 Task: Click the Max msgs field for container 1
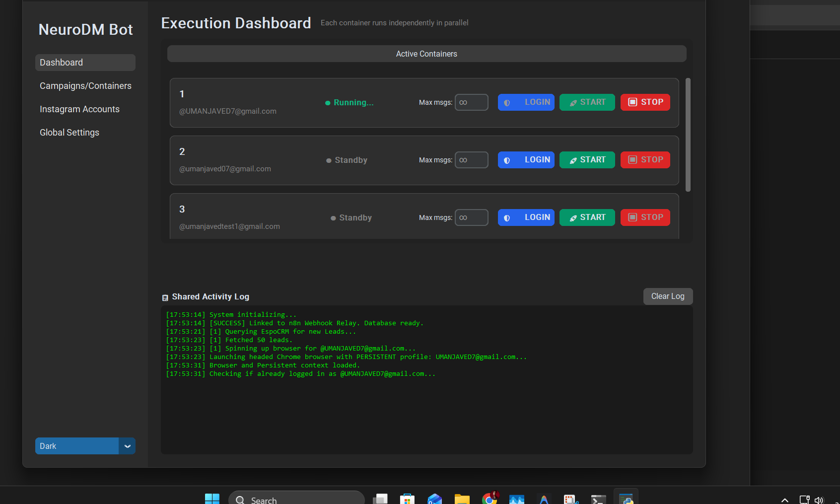click(x=471, y=102)
